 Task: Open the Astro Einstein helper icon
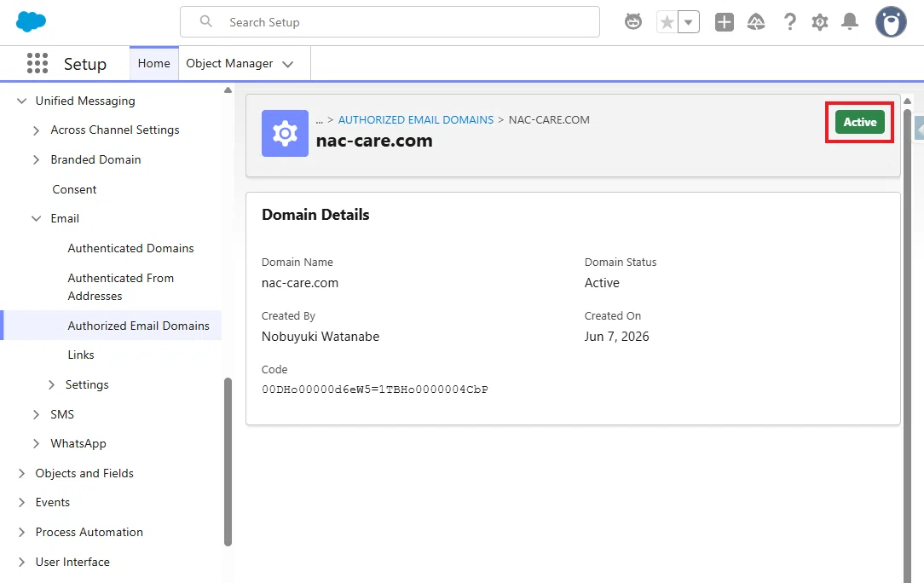pyautogui.click(x=633, y=22)
